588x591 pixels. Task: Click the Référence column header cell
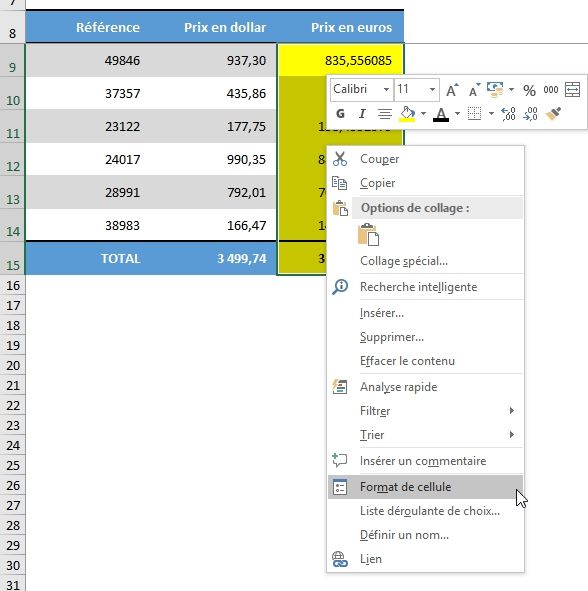tap(89, 27)
